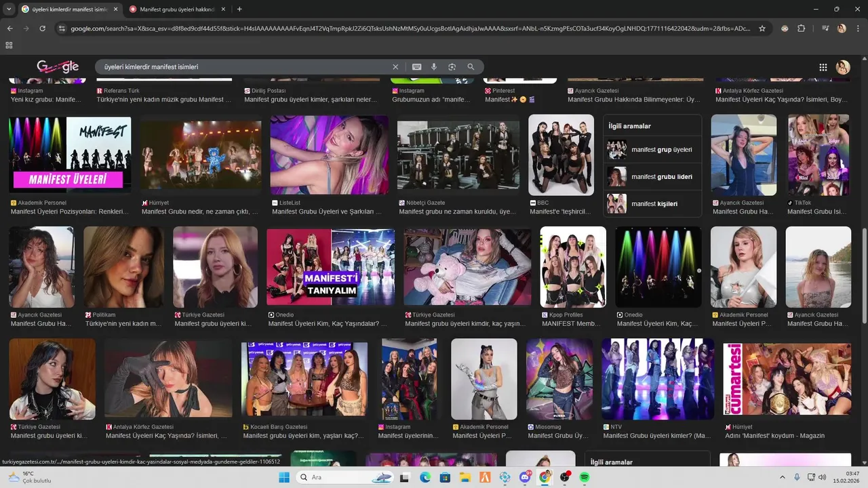Screen dimensions: 868x488
Task: Open Chrome apps grid in bookmarks bar
Action: pos(9,45)
